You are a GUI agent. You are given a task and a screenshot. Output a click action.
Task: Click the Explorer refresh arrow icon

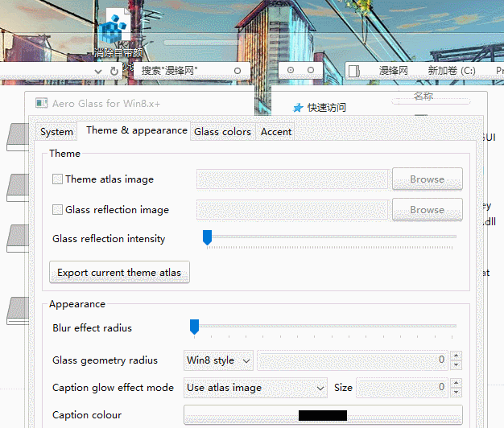(x=114, y=71)
